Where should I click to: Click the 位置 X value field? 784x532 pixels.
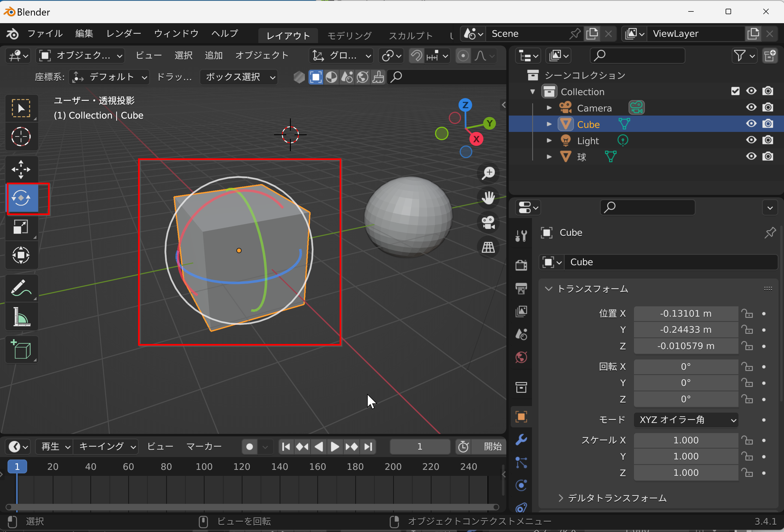click(x=686, y=313)
